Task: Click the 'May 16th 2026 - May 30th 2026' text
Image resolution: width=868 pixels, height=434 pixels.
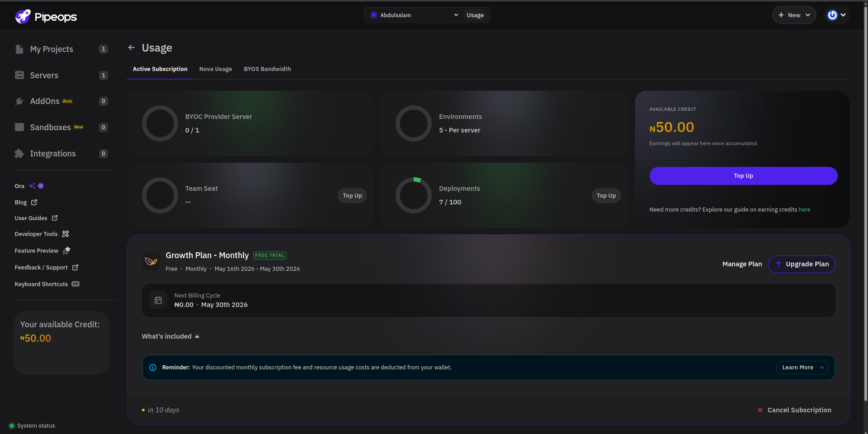Action: click(x=257, y=269)
